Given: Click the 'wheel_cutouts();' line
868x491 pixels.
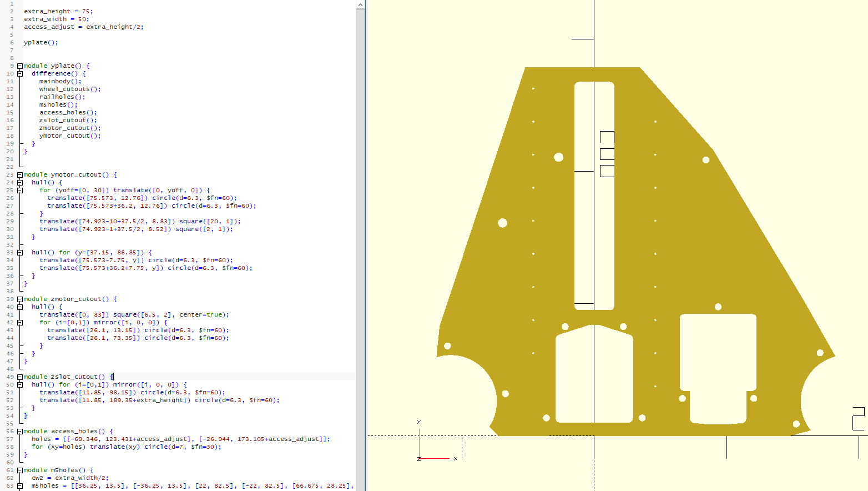Looking at the screenshot, I should pos(70,89).
